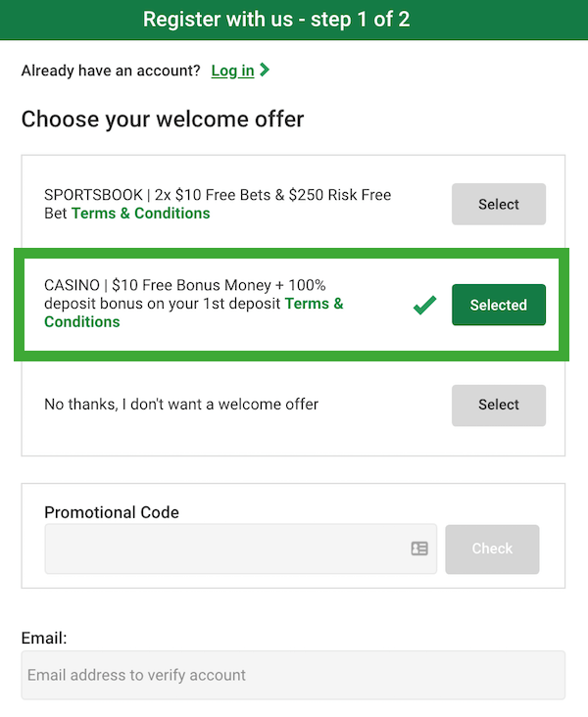The image size is (588, 717).
Task: Click the green chevron beside Log in
Action: click(x=266, y=70)
